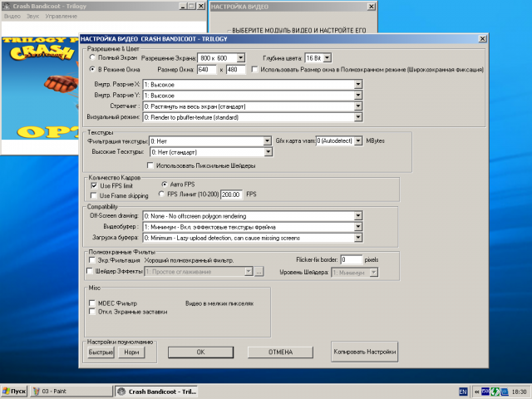Click the window height field showing 480
This screenshot has width=532, height=399.
(235, 70)
